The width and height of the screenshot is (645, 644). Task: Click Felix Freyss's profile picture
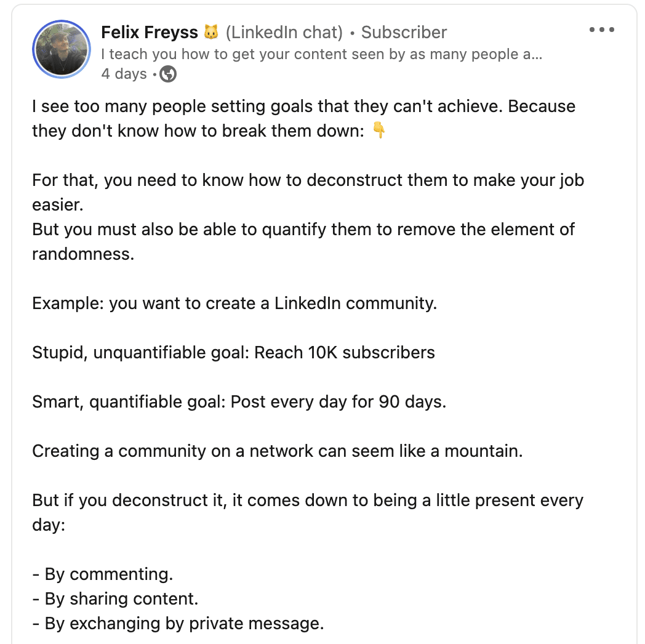click(62, 49)
